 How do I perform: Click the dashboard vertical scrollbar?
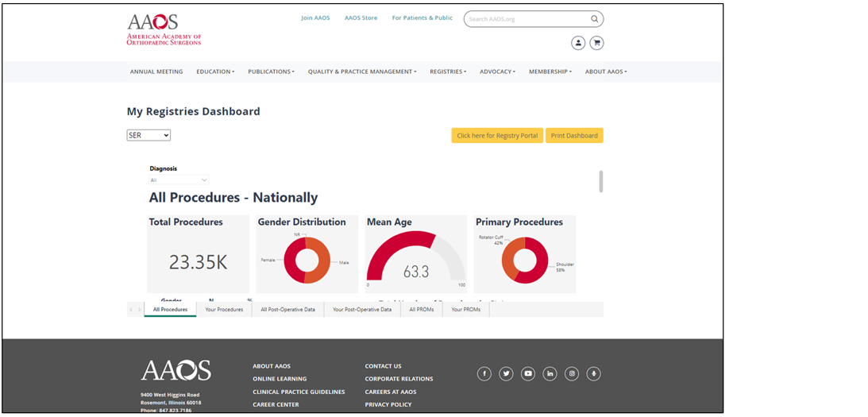click(600, 181)
